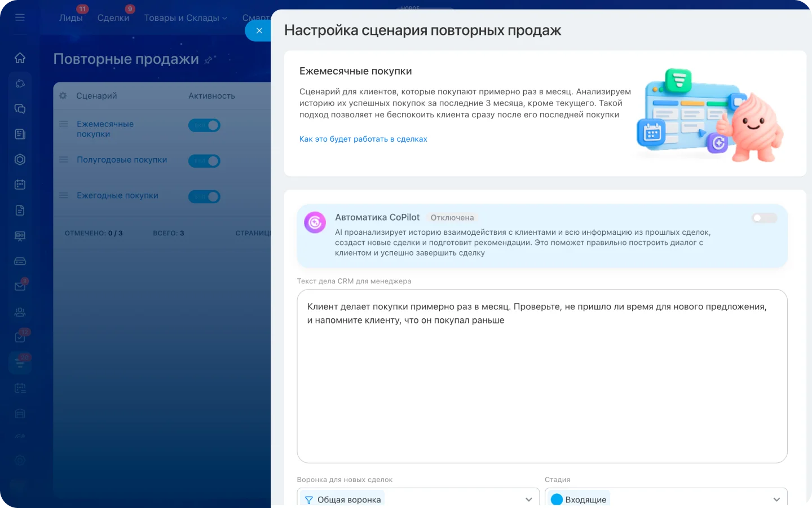Image resolution: width=812 pixels, height=508 pixels.
Task: Click the gear icon in the Сценарий table header
Action: [x=63, y=95]
